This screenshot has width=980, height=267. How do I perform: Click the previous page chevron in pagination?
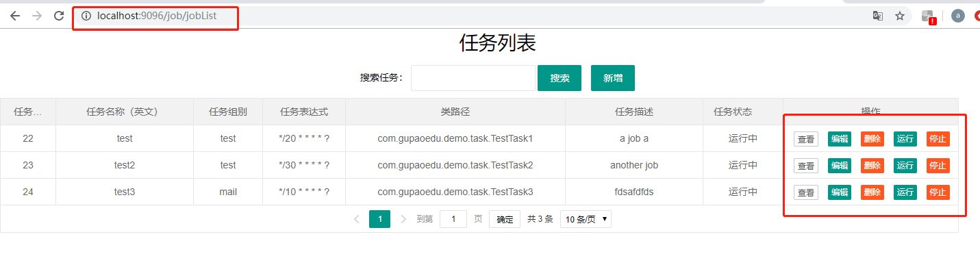click(x=357, y=219)
